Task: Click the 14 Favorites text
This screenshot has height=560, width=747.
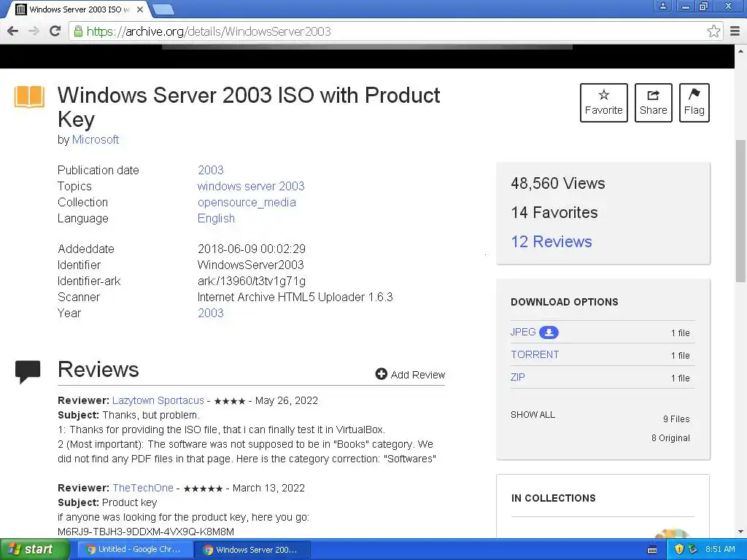Action: (x=554, y=212)
